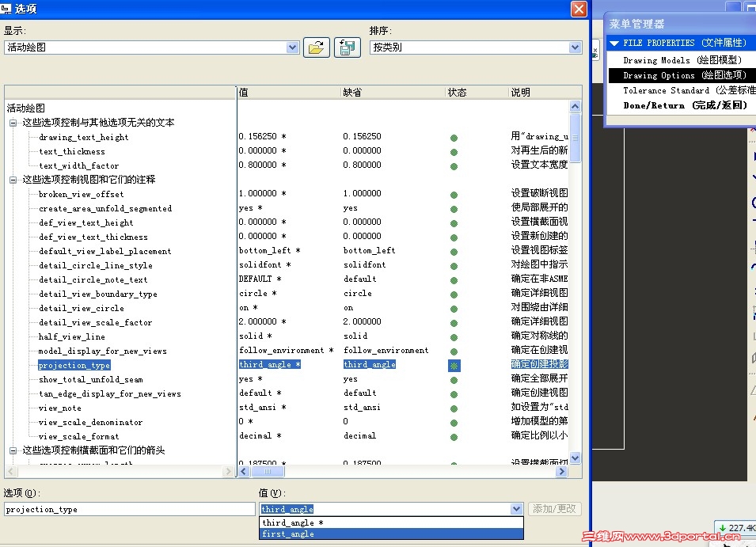The height and width of the screenshot is (547, 756).
Task: Click the 添加/更改 button
Action: [x=554, y=508]
